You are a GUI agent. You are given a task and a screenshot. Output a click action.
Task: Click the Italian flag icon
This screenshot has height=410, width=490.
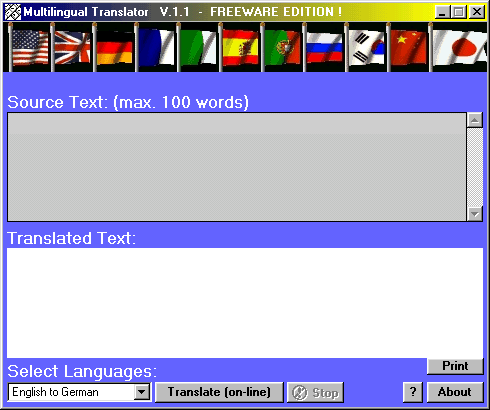[x=198, y=47]
